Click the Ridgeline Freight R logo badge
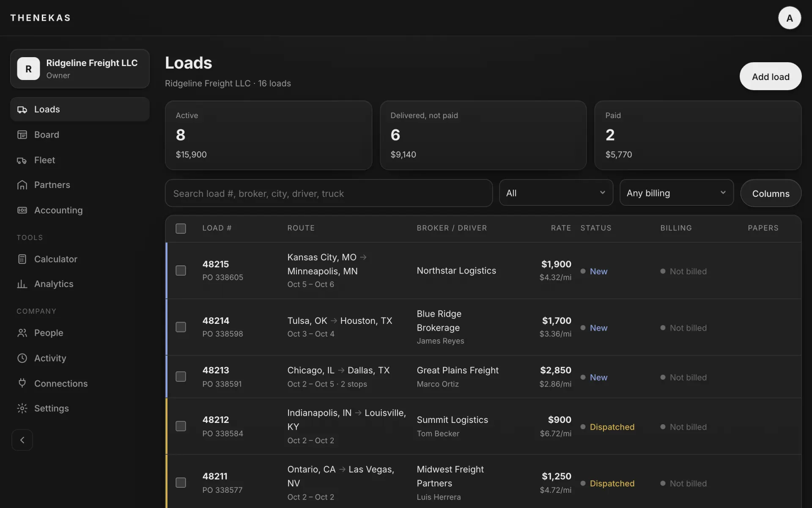The image size is (812, 508). coord(28,69)
